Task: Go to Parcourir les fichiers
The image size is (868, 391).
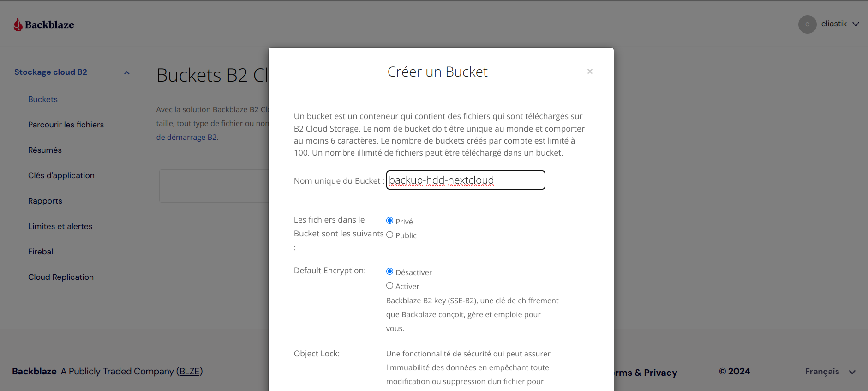Action: pyautogui.click(x=66, y=125)
